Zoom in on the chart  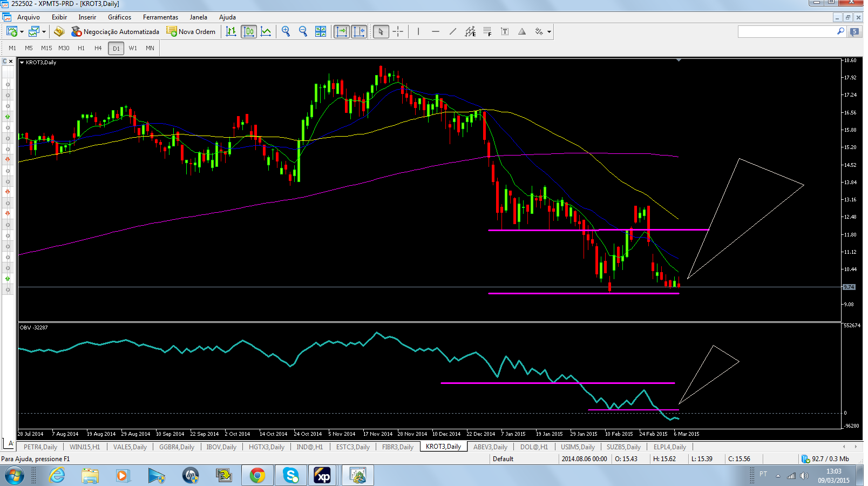[x=286, y=32]
